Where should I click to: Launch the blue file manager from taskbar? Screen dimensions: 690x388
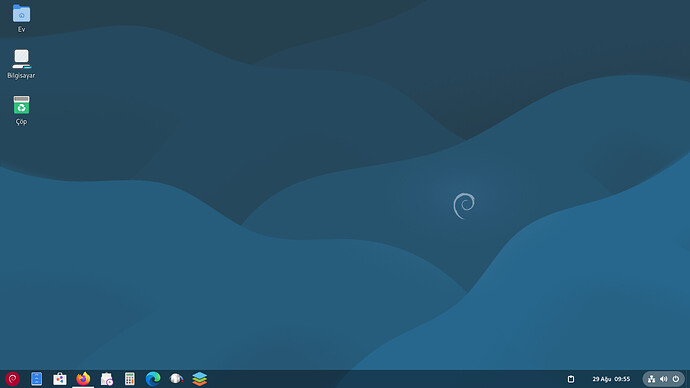click(37, 379)
